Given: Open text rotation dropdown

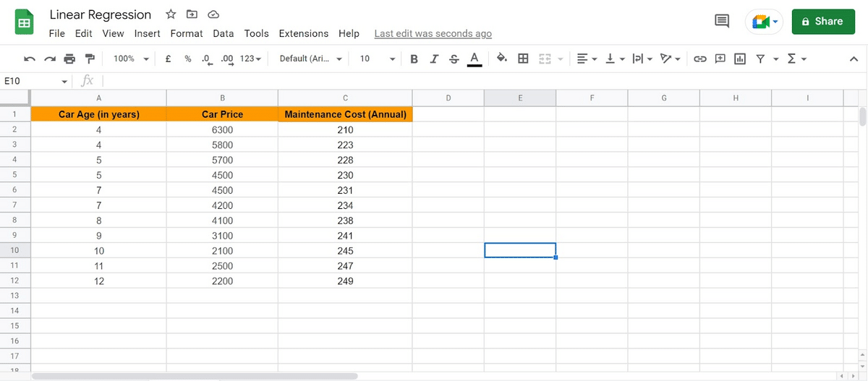Looking at the screenshot, I should (x=671, y=59).
